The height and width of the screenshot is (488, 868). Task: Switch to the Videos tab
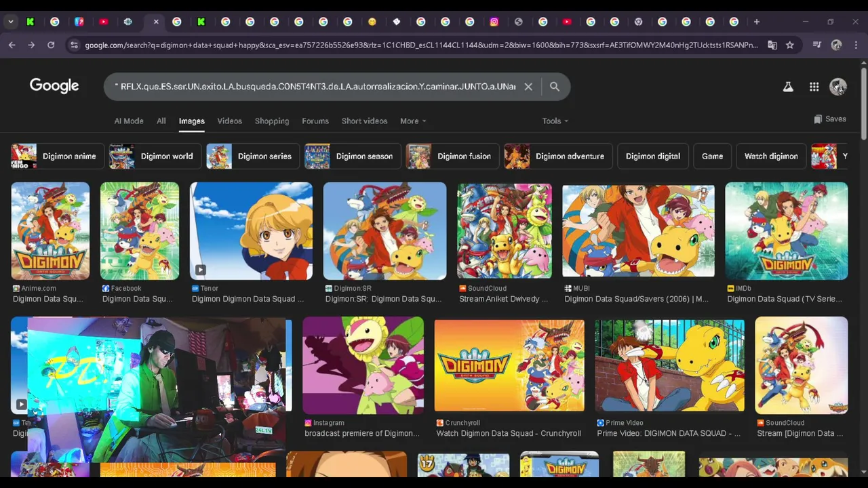point(229,121)
